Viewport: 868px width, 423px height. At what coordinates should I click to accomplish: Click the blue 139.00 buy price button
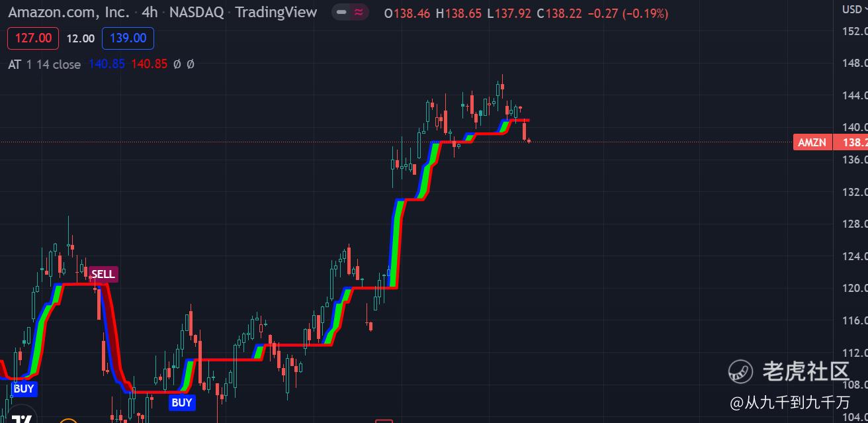(128, 38)
